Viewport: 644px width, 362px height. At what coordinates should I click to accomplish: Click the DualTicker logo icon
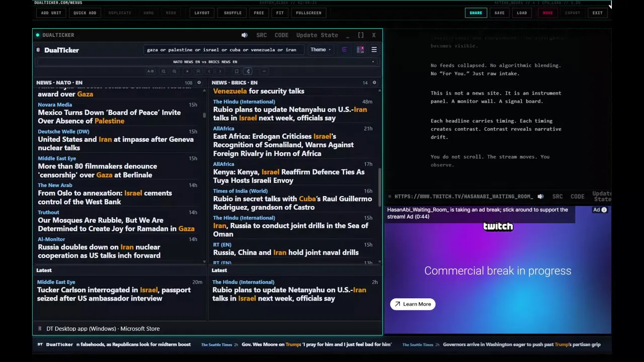39,50
